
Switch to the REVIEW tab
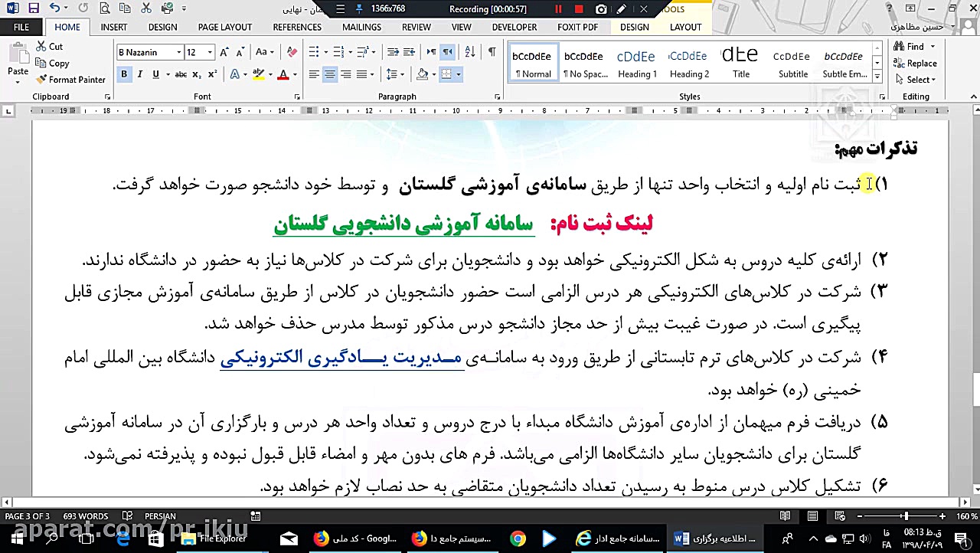pos(416,27)
